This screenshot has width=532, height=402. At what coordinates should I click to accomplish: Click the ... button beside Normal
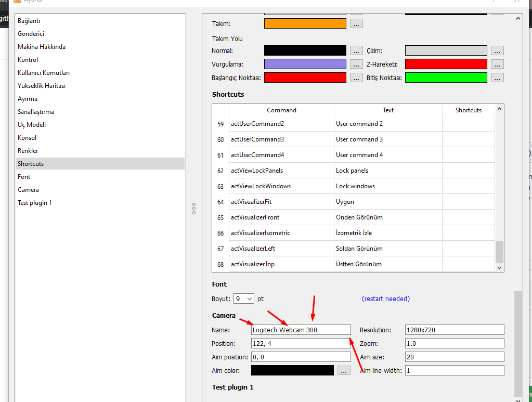point(356,50)
